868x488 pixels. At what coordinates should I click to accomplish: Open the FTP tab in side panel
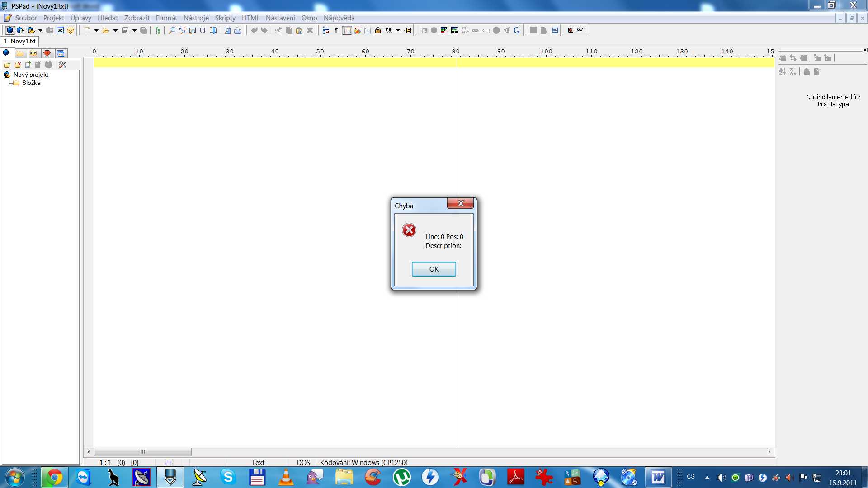33,53
